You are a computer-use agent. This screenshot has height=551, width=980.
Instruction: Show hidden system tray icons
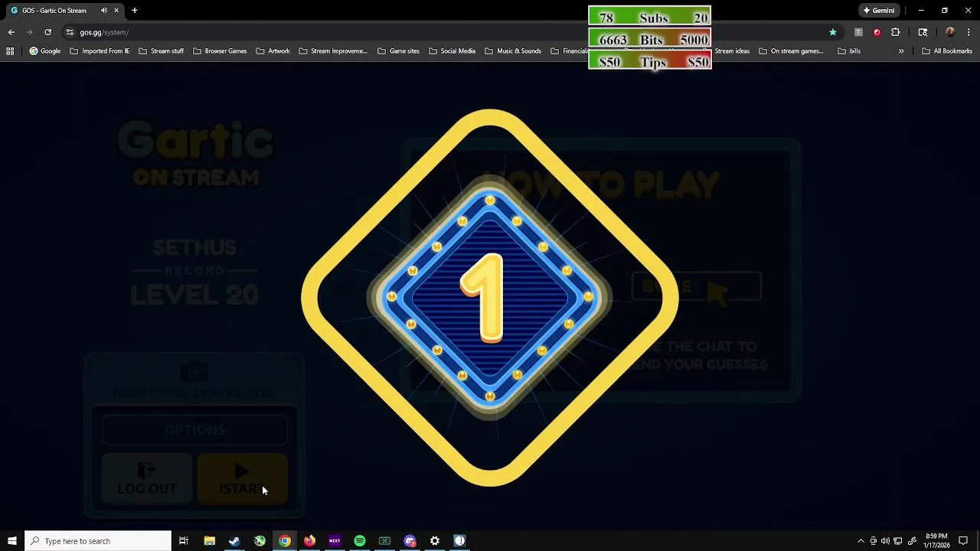coord(861,541)
